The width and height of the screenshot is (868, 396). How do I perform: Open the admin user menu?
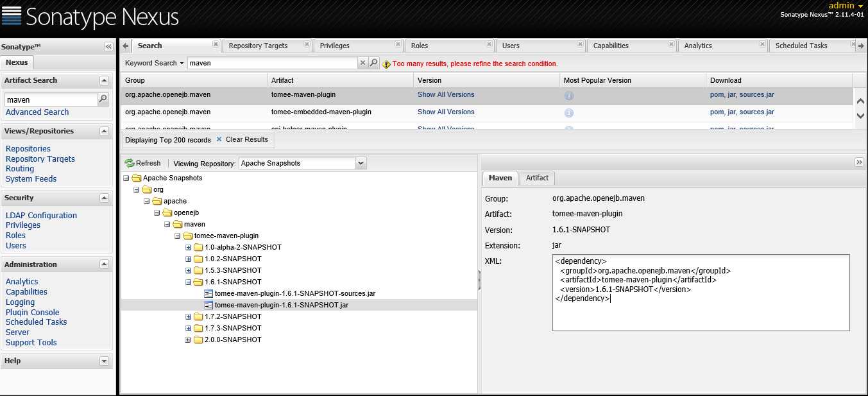(846, 6)
